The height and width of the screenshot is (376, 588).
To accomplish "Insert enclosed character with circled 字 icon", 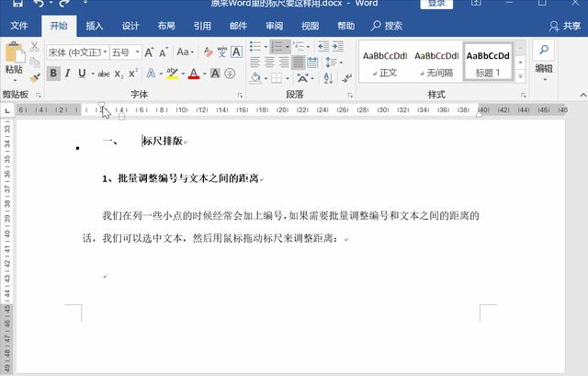I will coord(230,74).
